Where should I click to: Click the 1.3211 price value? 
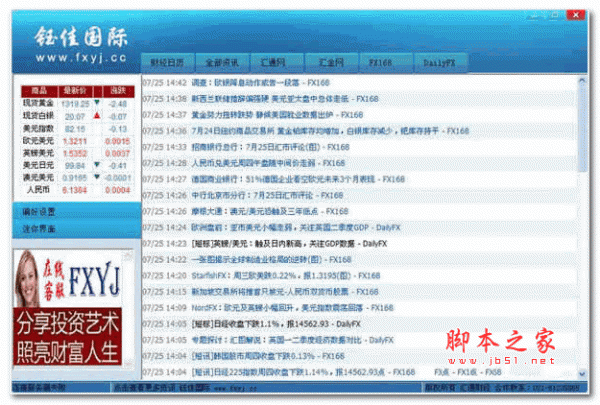tap(75, 141)
